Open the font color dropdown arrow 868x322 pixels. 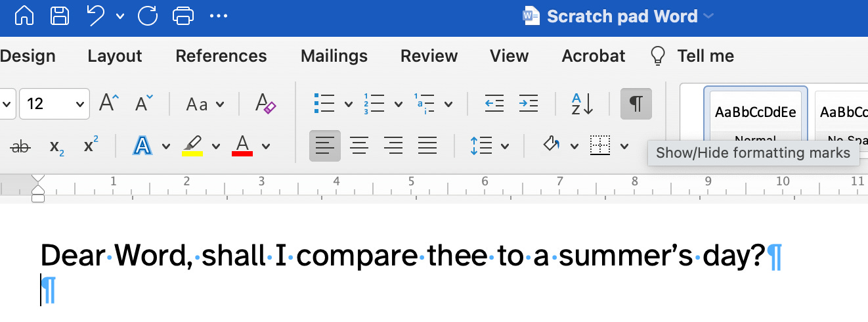tap(266, 146)
